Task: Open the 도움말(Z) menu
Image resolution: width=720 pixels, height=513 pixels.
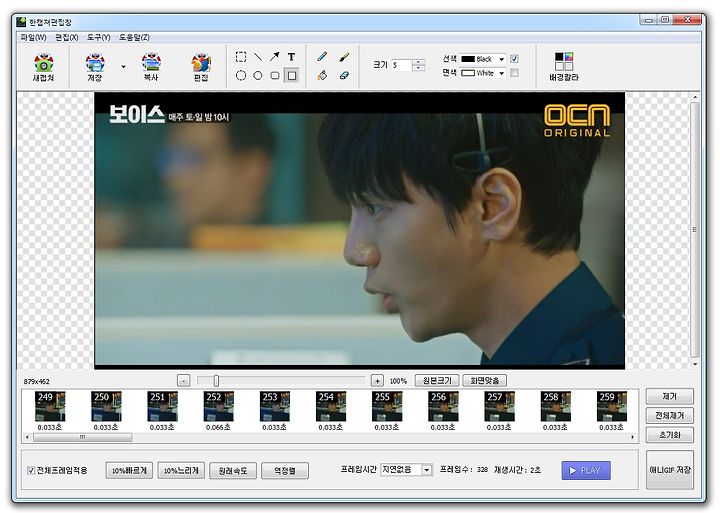Action: pyautogui.click(x=134, y=37)
